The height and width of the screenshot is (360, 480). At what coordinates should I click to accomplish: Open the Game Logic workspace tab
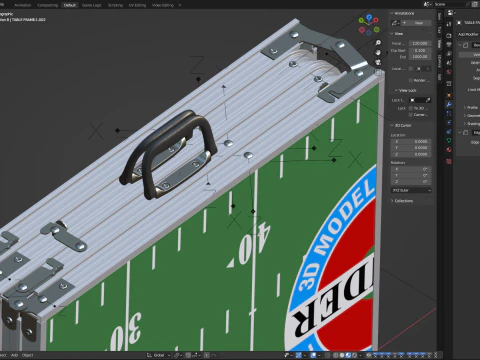[92, 5]
